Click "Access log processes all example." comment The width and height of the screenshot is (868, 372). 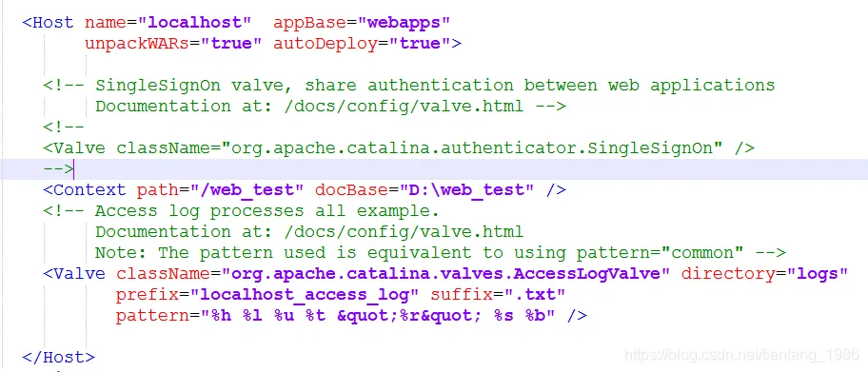pos(241,211)
